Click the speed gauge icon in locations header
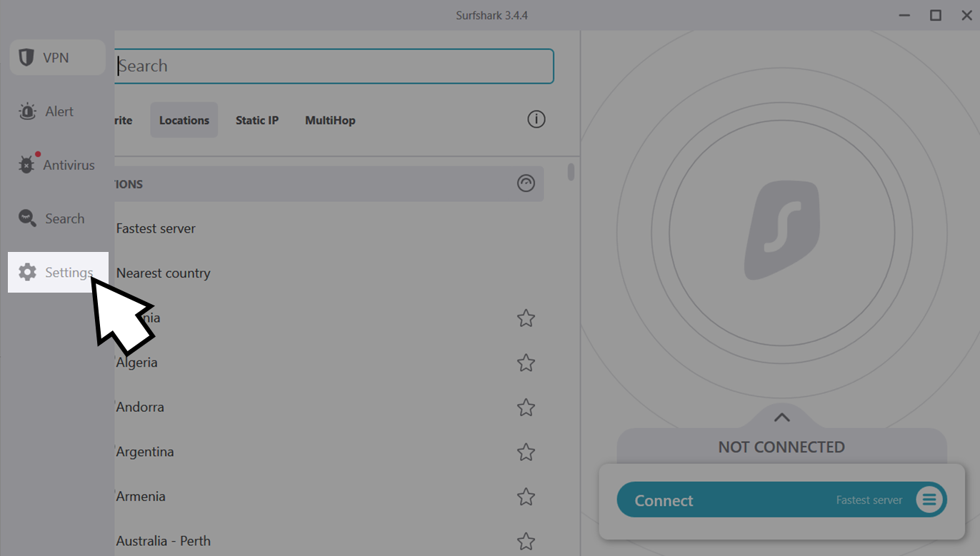This screenshot has width=980, height=556. (526, 183)
